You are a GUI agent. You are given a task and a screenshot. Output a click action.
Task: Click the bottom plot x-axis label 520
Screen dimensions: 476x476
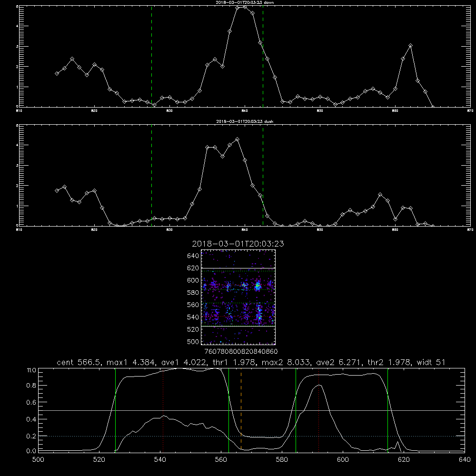click(x=99, y=459)
